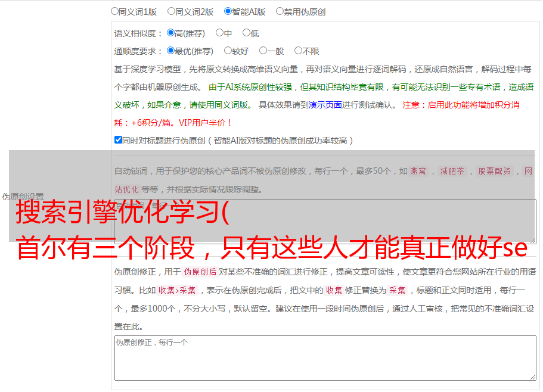
Task: Click the 减肥茶 example keyword tag
Action: tap(452, 171)
